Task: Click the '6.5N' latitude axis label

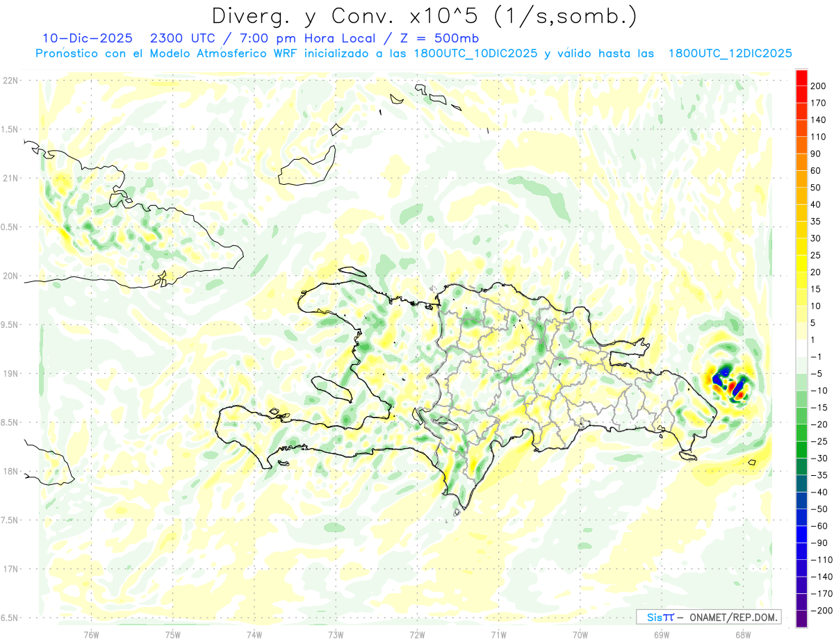Action: coord(10,618)
